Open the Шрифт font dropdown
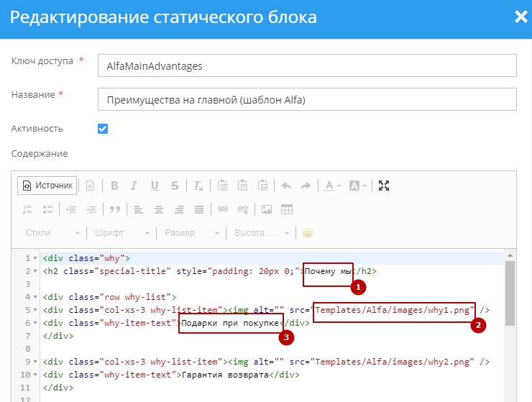Screen dimensions: 532x402 tap(122, 233)
